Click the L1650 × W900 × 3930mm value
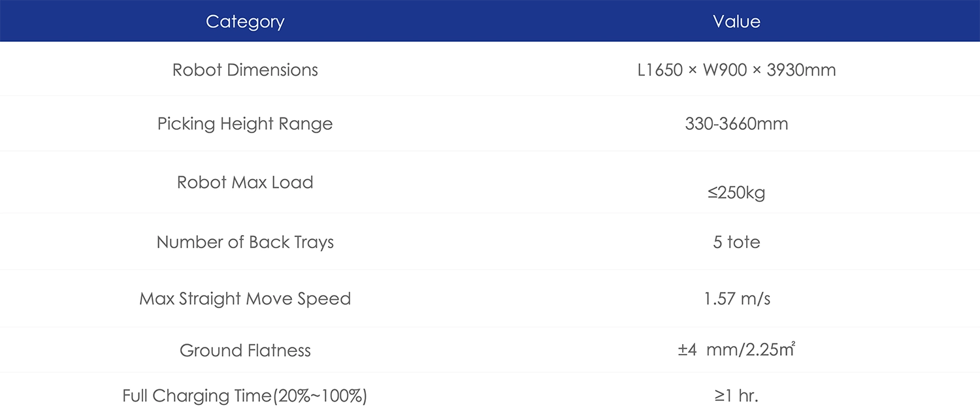980x416 pixels. click(x=736, y=70)
